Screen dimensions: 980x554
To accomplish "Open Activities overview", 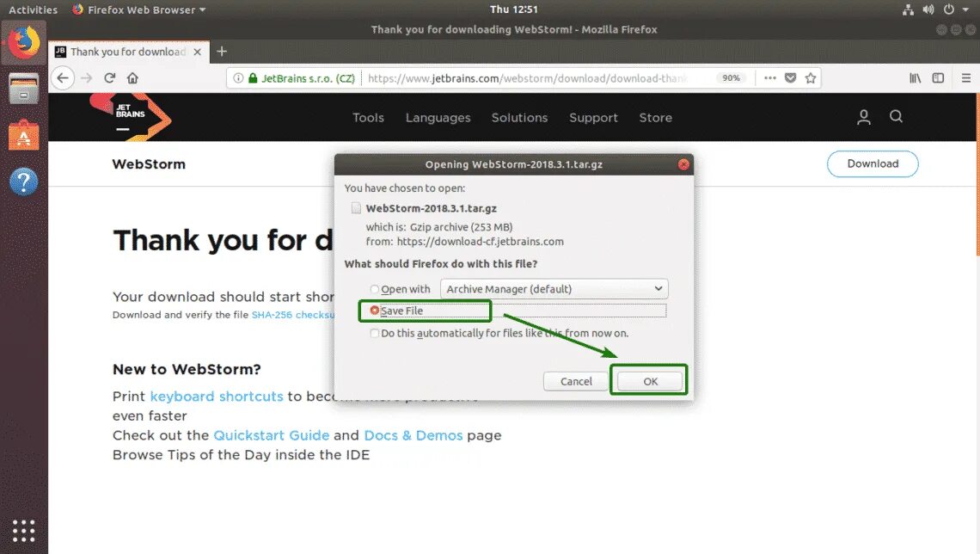I will click(34, 9).
